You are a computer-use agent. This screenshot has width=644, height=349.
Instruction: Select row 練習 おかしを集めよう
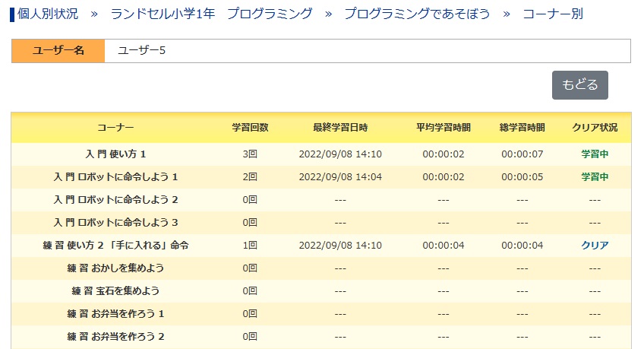point(321,268)
